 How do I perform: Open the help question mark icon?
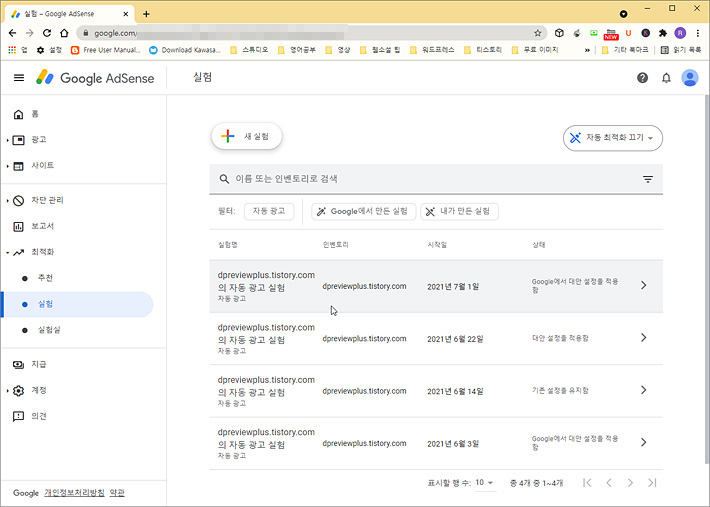pos(642,78)
